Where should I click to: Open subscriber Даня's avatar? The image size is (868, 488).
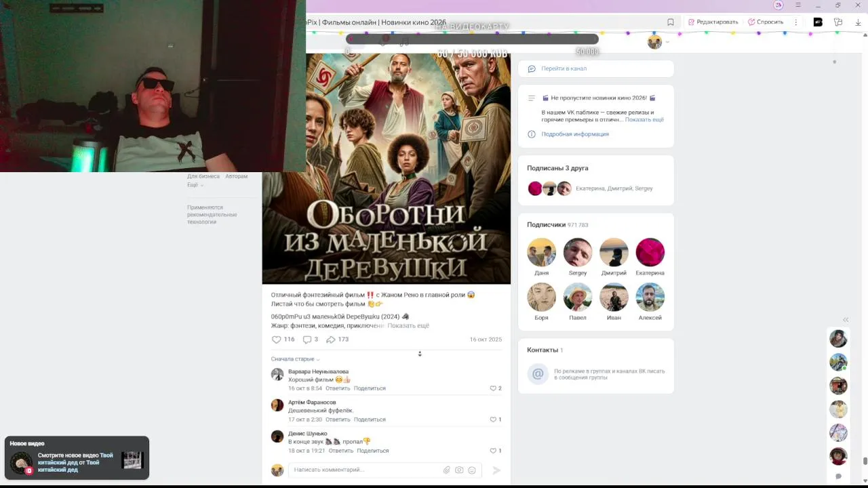coord(542,252)
